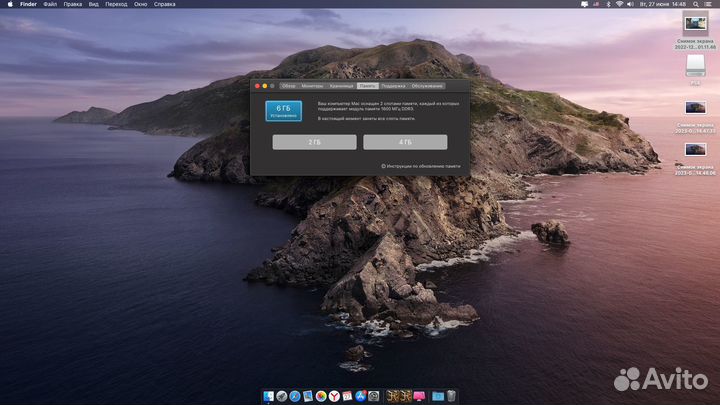Open the volume menu bar icon

(x=630, y=4)
